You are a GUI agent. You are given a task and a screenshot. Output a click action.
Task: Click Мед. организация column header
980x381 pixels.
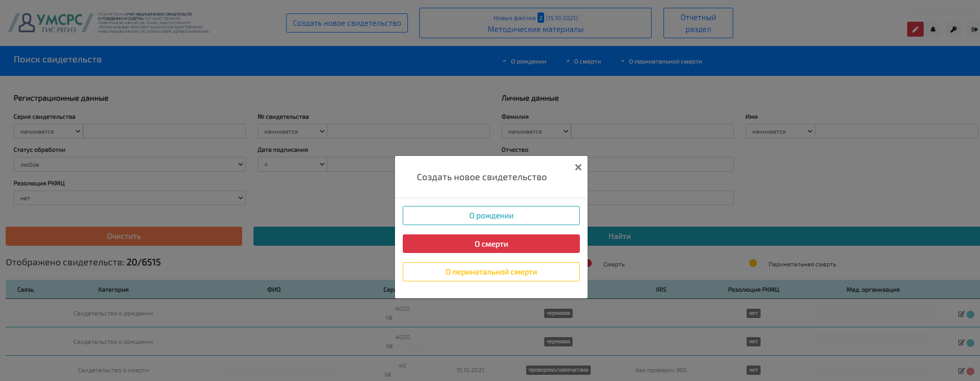[x=873, y=290]
